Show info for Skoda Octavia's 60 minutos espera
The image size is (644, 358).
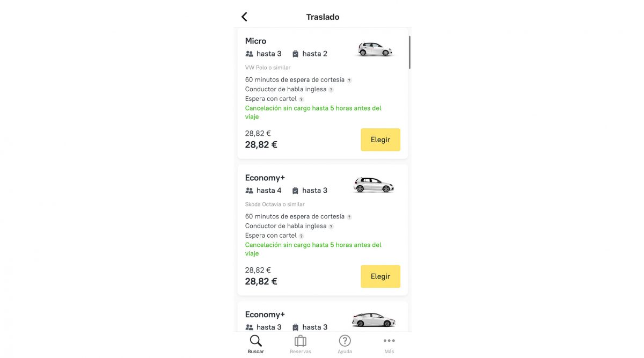pyautogui.click(x=349, y=217)
